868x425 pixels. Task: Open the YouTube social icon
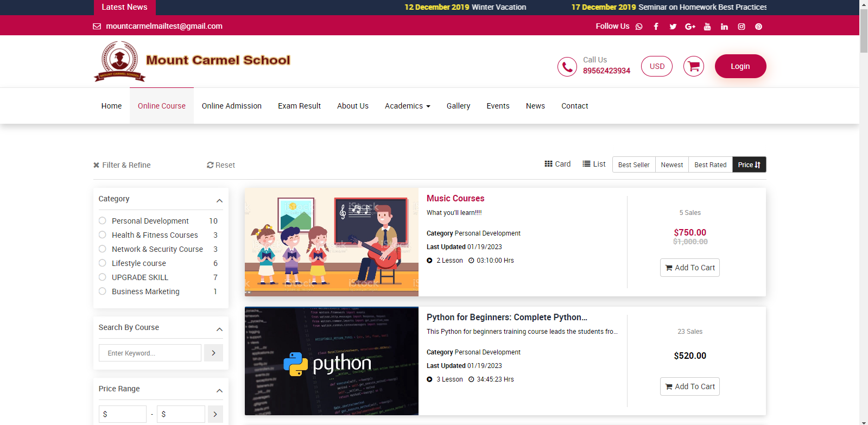click(707, 27)
